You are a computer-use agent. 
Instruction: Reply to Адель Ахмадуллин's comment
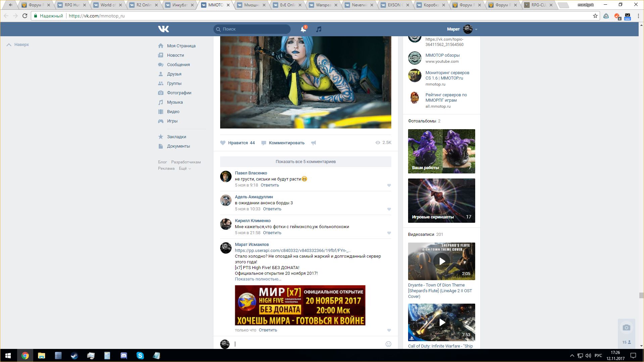click(272, 209)
